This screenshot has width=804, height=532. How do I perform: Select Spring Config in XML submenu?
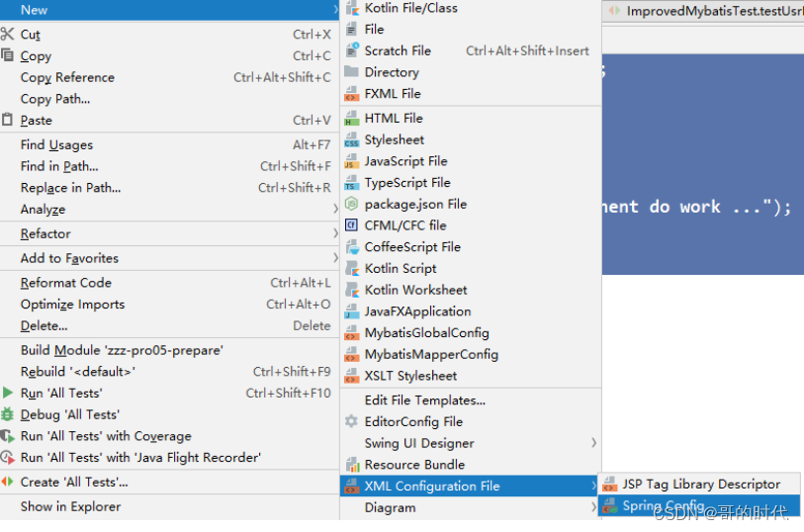tap(699, 506)
